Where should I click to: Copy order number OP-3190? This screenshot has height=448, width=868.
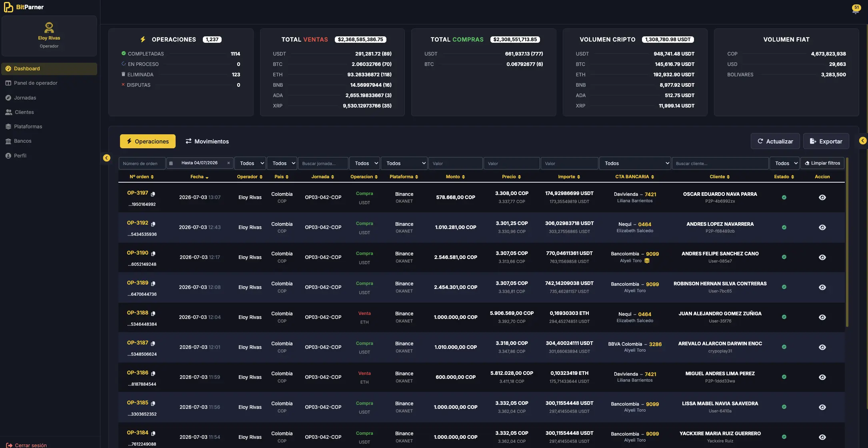click(x=153, y=254)
